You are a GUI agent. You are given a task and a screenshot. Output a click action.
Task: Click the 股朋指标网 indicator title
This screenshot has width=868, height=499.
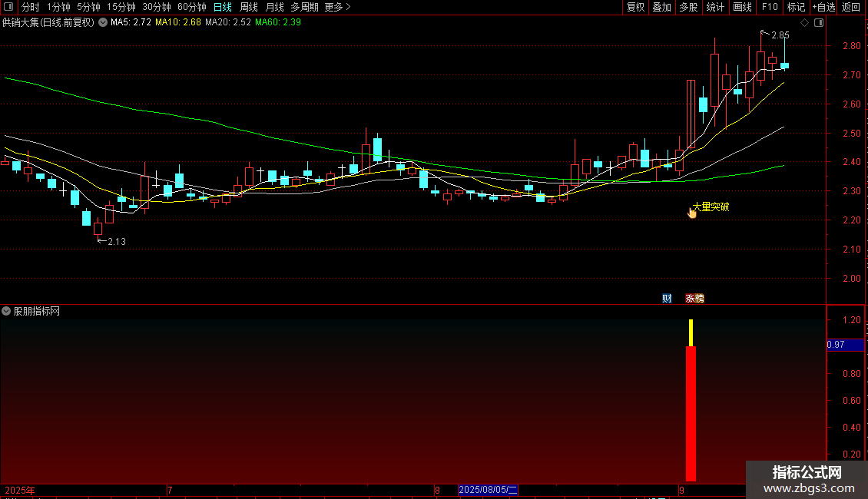(x=37, y=312)
